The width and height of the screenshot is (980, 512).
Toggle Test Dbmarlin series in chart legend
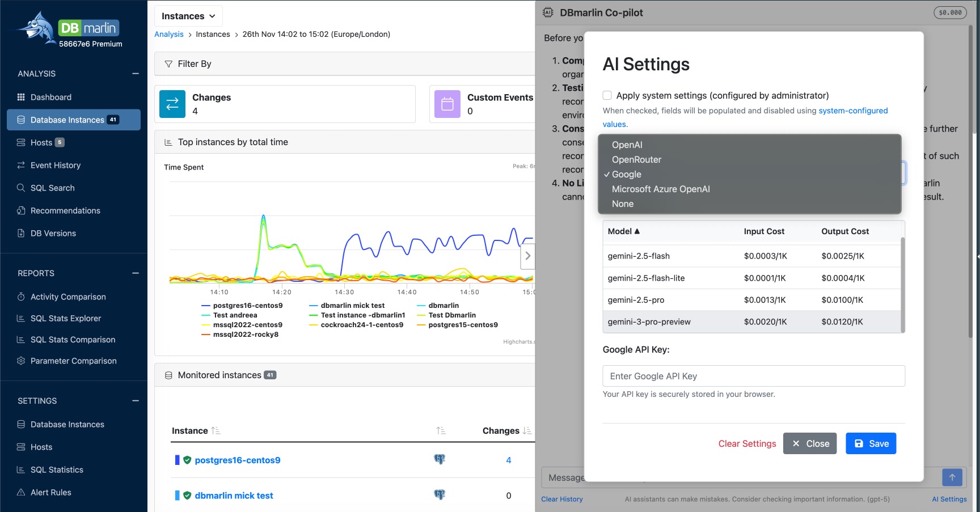point(447,315)
